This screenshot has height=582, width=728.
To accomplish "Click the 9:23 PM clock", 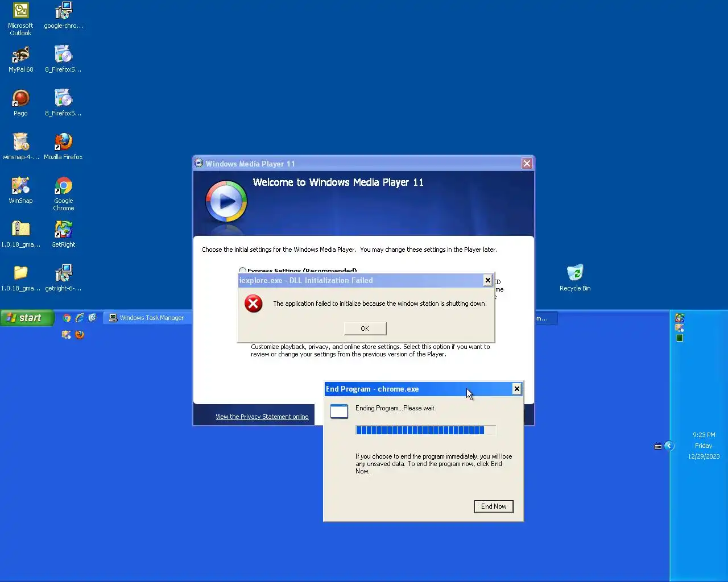I will 704,435.
